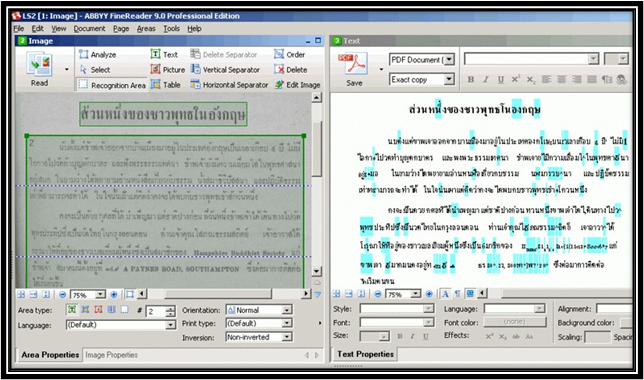Activate the Recognition Area tool
Image resolution: width=644 pixels, height=380 pixels.
click(x=112, y=85)
